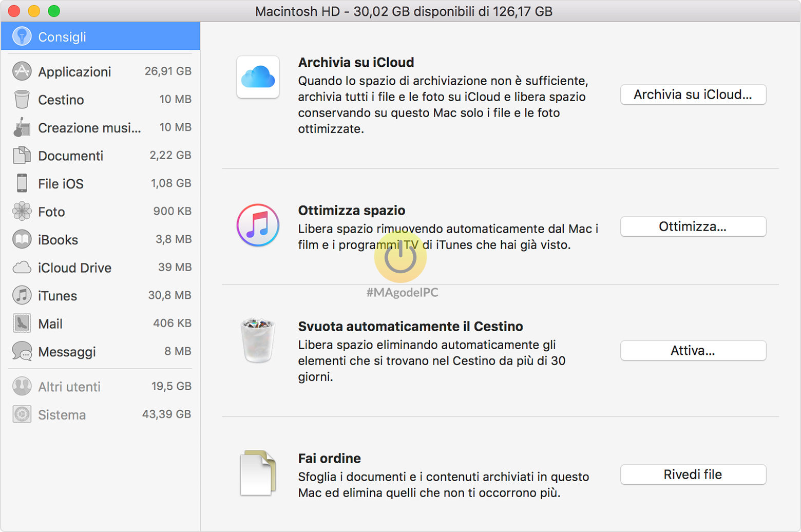The width and height of the screenshot is (801, 532).
Task: Click the iBooks open book icon
Action: click(x=22, y=239)
